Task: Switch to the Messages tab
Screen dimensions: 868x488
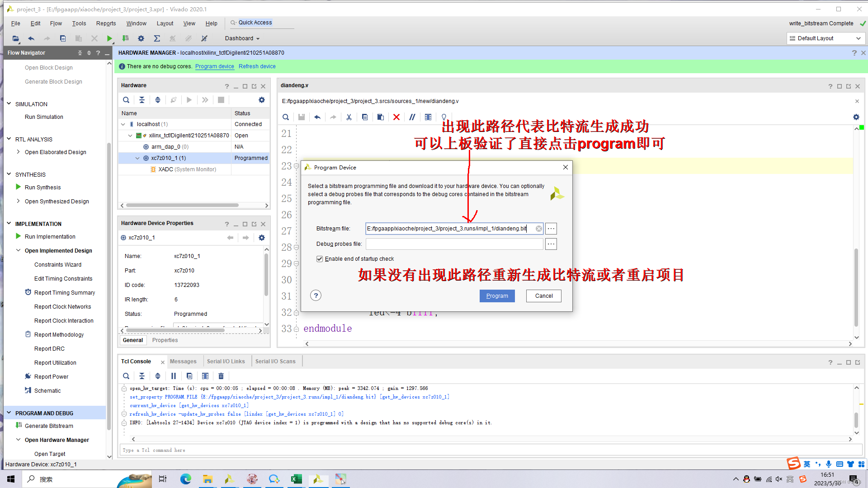Action: click(x=183, y=361)
